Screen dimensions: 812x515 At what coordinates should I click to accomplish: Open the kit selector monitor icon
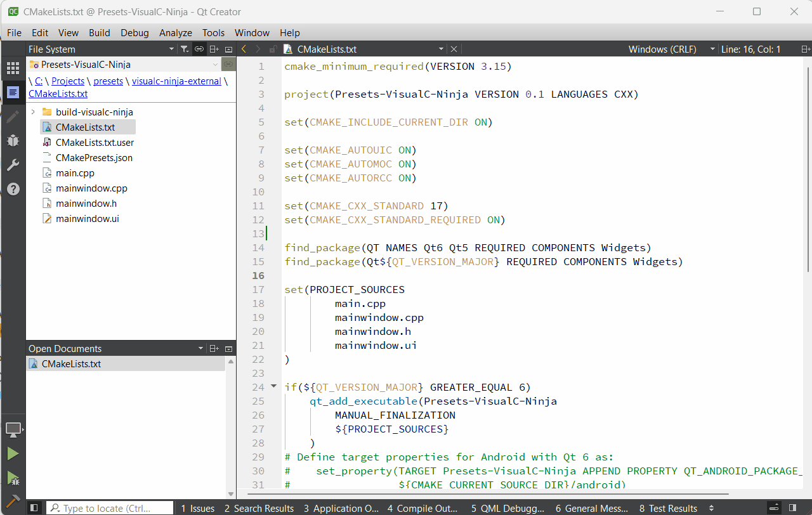coord(13,429)
